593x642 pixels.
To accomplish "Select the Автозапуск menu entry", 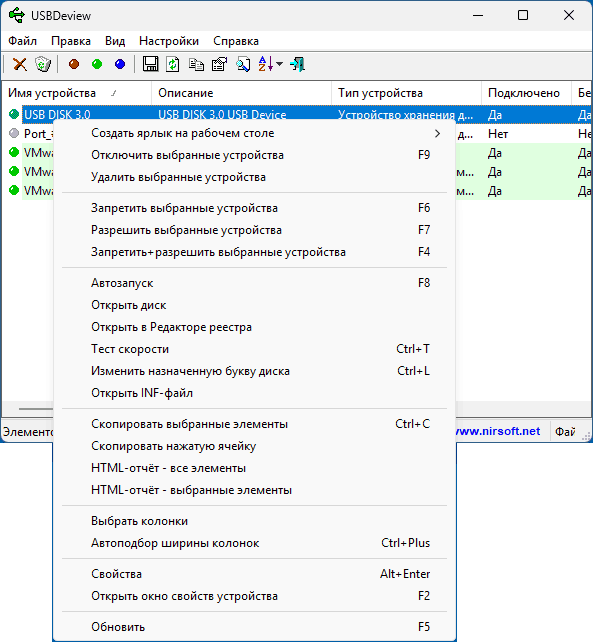I will tap(254, 283).
